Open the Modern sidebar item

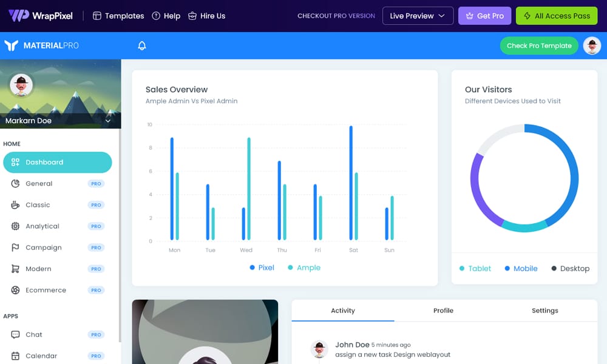[57, 269]
